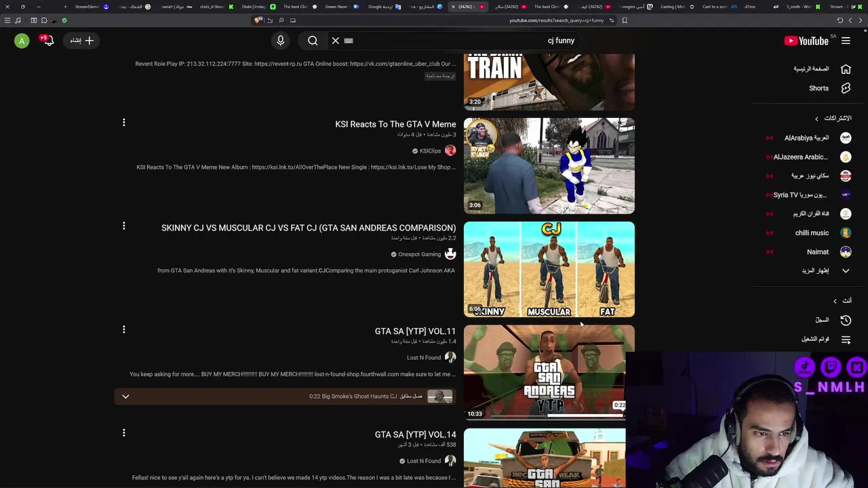Open more options for KSI Reacts video

point(123,123)
